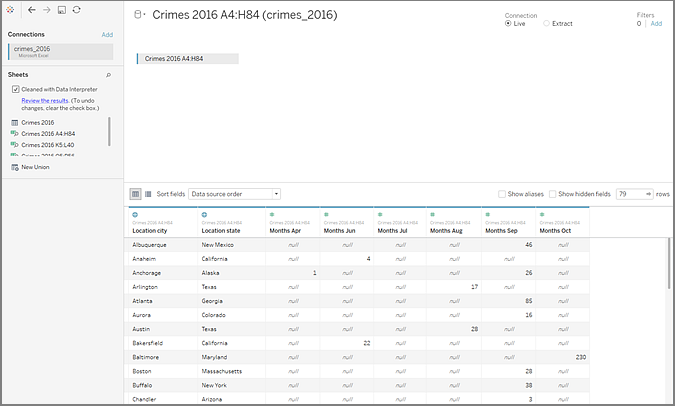Click Months Oct number type icon

(542, 214)
